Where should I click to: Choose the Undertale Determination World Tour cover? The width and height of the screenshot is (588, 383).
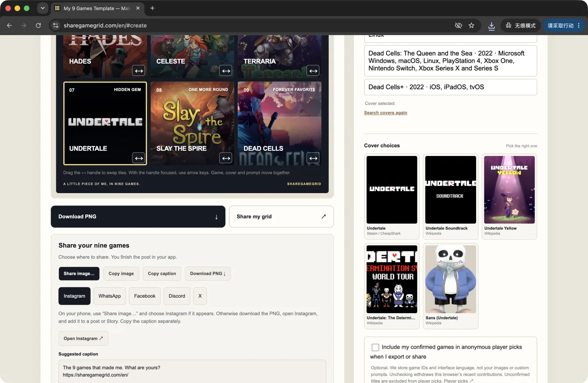point(392,286)
